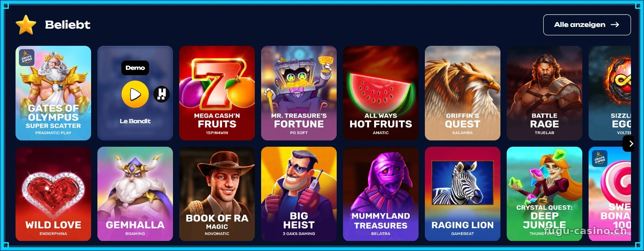Viewport: 644px width, 251px height.
Task: Click the arrow inside Alle anzeigen
Action: click(x=615, y=25)
